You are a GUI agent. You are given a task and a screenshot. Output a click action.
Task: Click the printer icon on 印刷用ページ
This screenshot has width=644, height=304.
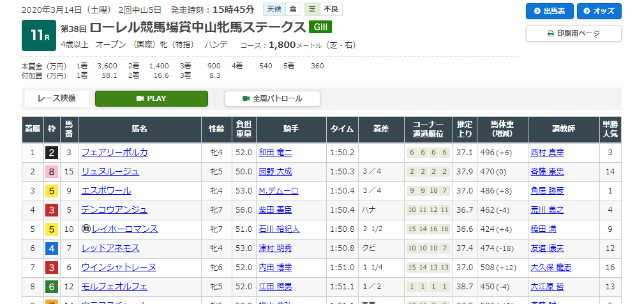click(551, 33)
